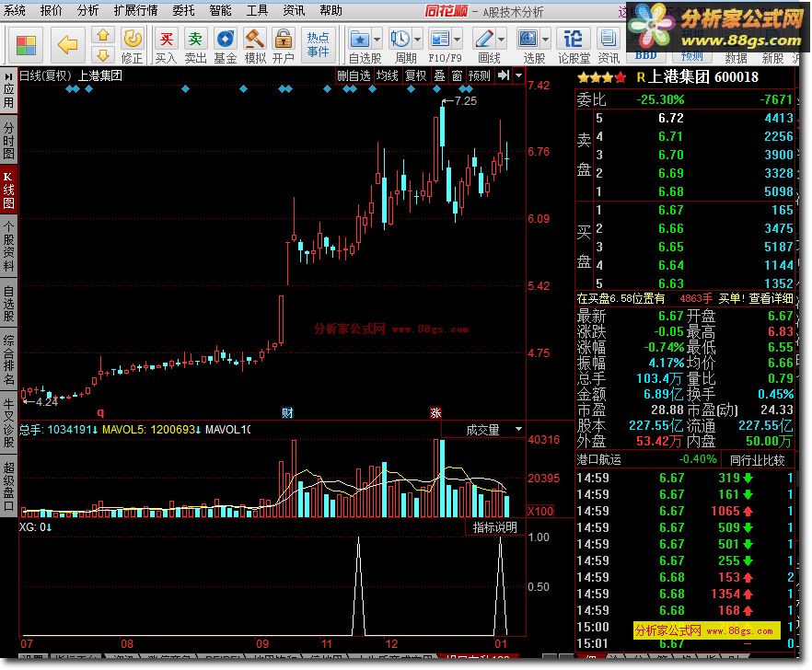This screenshot has height=670, width=812.
Task: Open 热点事件 hot events
Action: pyautogui.click(x=318, y=44)
